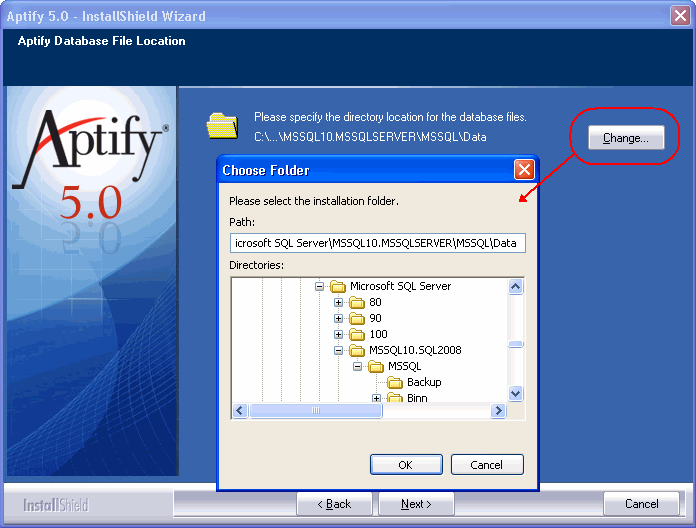
Task: Select the 'Binn' tree label
Action: (x=417, y=398)
